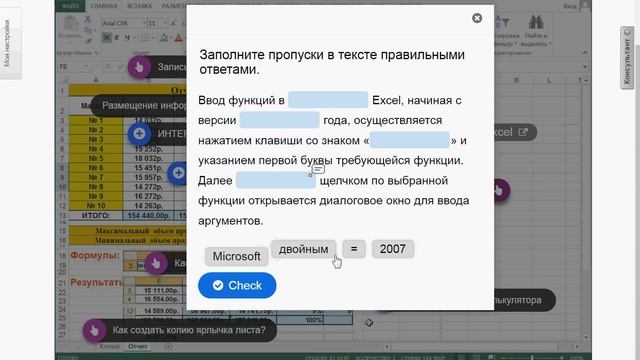This screenshot has height=360, width=640.
Task: Open the 'Как создать копию ярлычка листа?' hotspot
Action: 189,330
